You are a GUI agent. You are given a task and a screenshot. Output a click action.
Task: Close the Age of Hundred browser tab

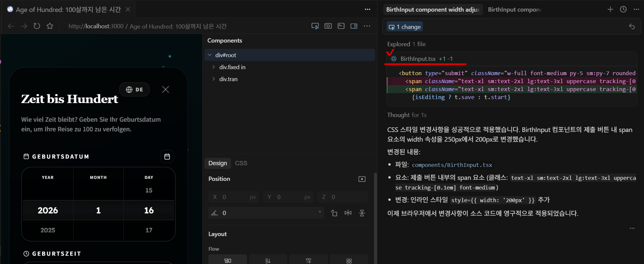tap(128, 9)
